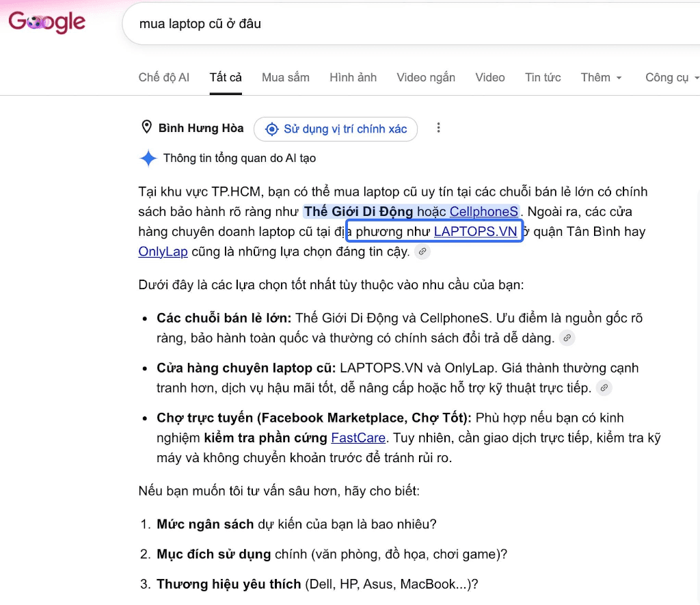
Task: Open the LAPTOPS.VN link
Action: (x=475, y=231)
